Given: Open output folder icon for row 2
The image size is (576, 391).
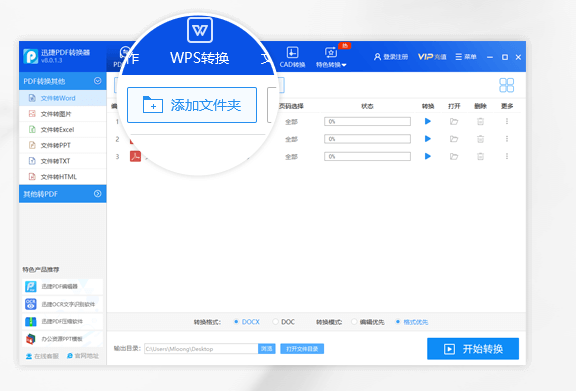Looking at the screenshot, I should (454, 139).
